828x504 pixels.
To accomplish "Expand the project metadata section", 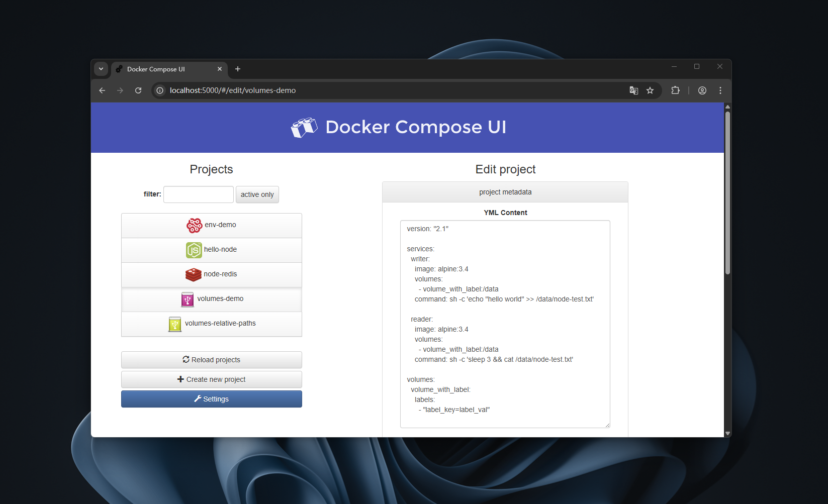I will click(505, 192).
